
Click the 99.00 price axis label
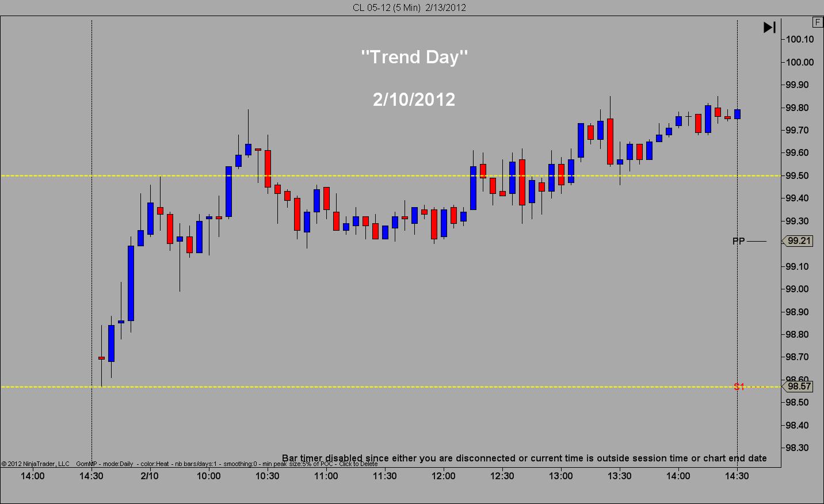[797, 289]
